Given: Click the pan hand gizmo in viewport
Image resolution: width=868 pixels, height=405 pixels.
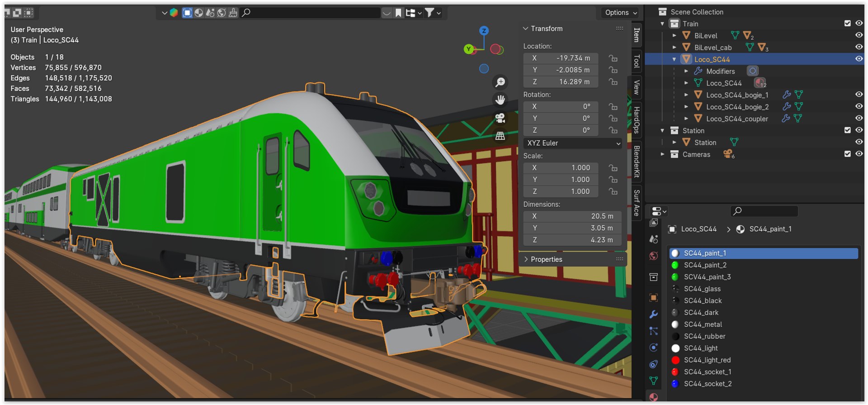Looking at the screenshot, I should [x=500, y=100].
